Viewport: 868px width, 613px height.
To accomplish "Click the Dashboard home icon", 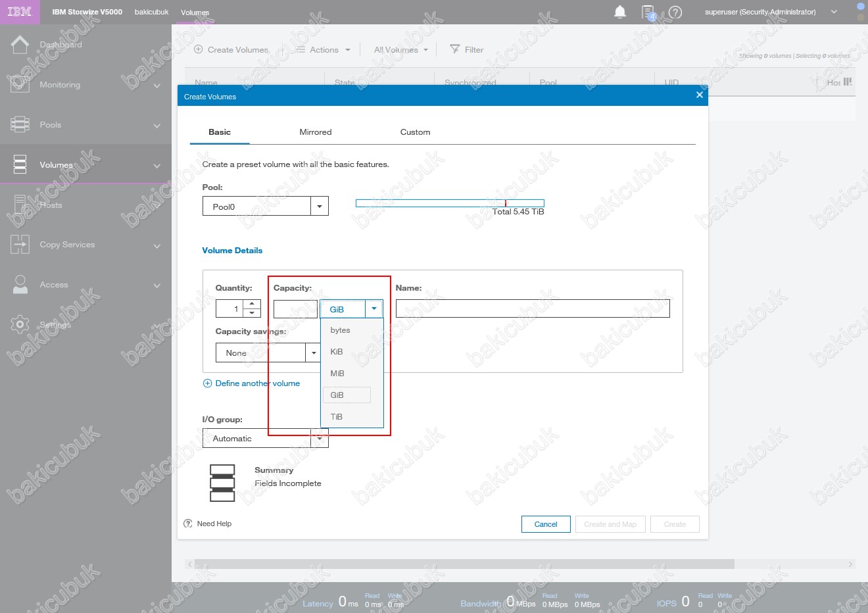I will coord(20,44).
